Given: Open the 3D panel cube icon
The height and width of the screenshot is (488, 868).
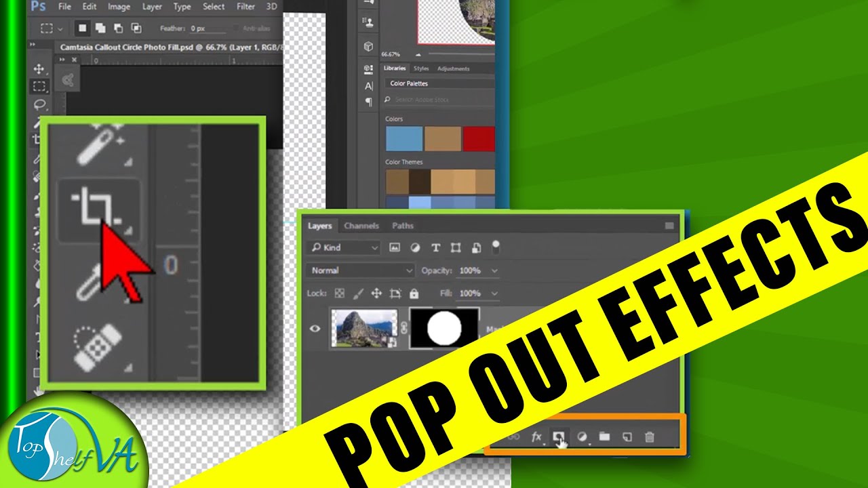Looking at the screenshot, I should pos(368,47).
